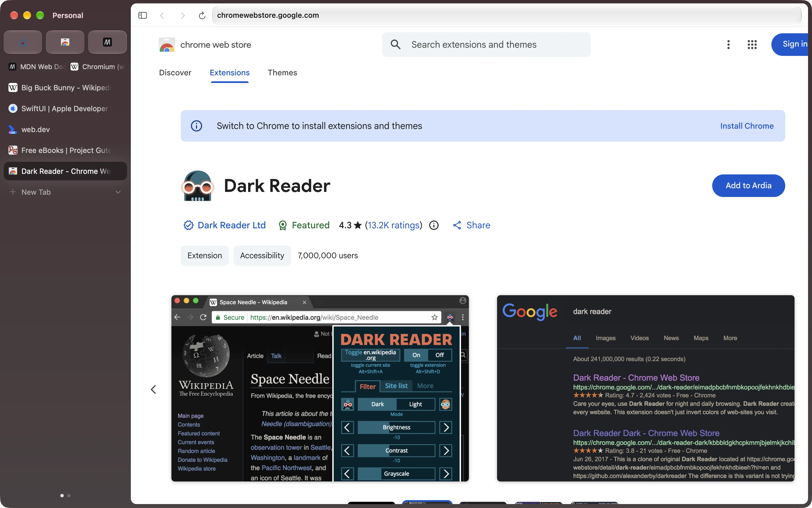Click the Accessibility category chip
Viewport: 812px width, 508px height.
click(262, 255)
